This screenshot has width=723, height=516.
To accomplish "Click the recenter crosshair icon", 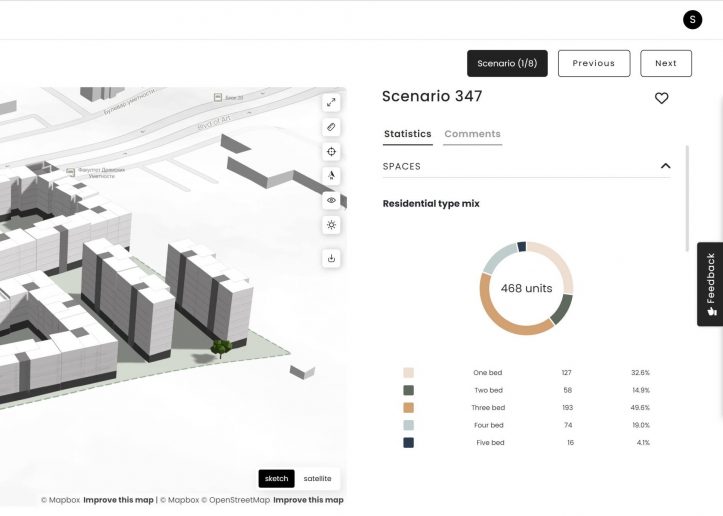I will pyautogui.click(x=332, y=152).
